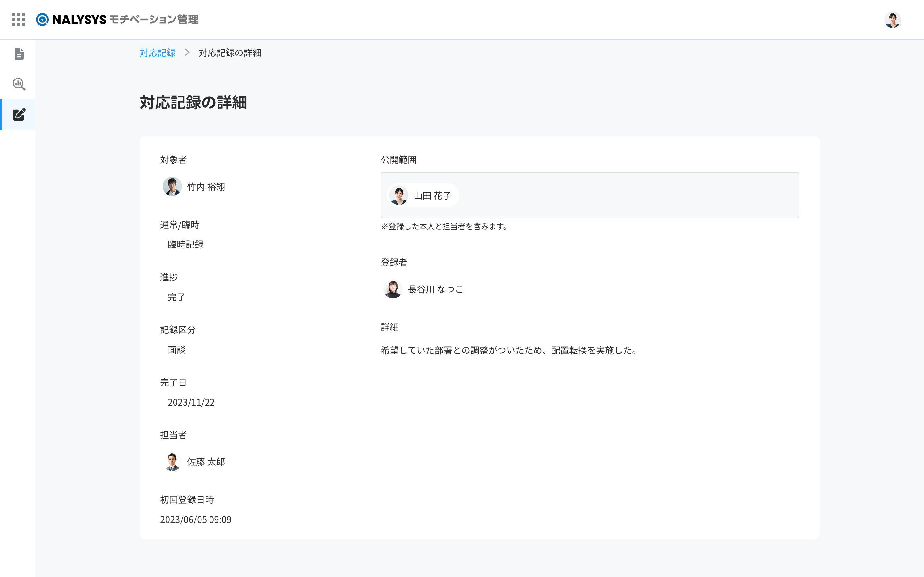The image size is (924, 577).
Task: Select the edit record sidebar icon
Action: pos(19,114)
